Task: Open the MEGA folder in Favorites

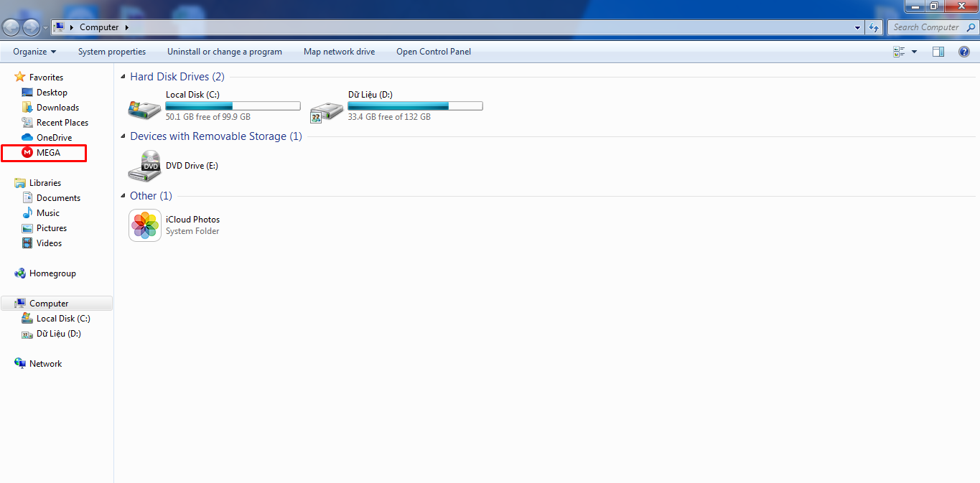Action: click(x=48, y=153)
